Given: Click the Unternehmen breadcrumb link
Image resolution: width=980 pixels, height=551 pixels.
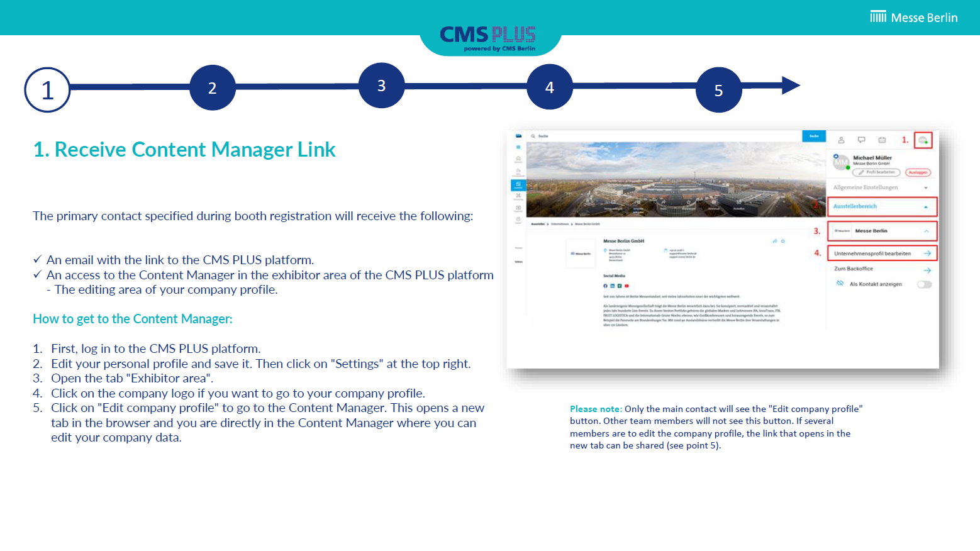Looking at the screenshot, I should pyautogui.click(x=560, y=224).
